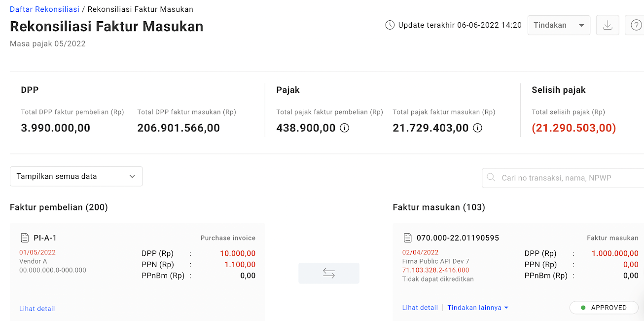Click document icon next to PI-A-1

pyautogui.click(x=25, y=238)
